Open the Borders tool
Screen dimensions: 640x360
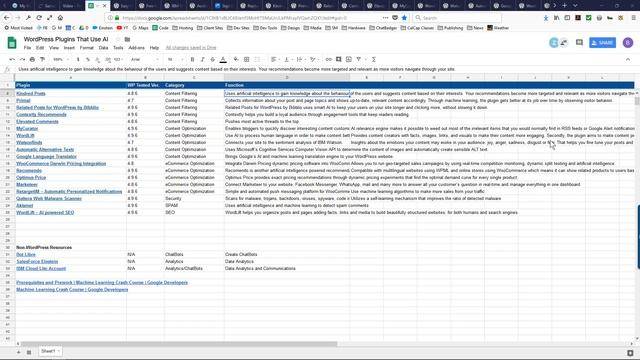(x=247, y=60)
